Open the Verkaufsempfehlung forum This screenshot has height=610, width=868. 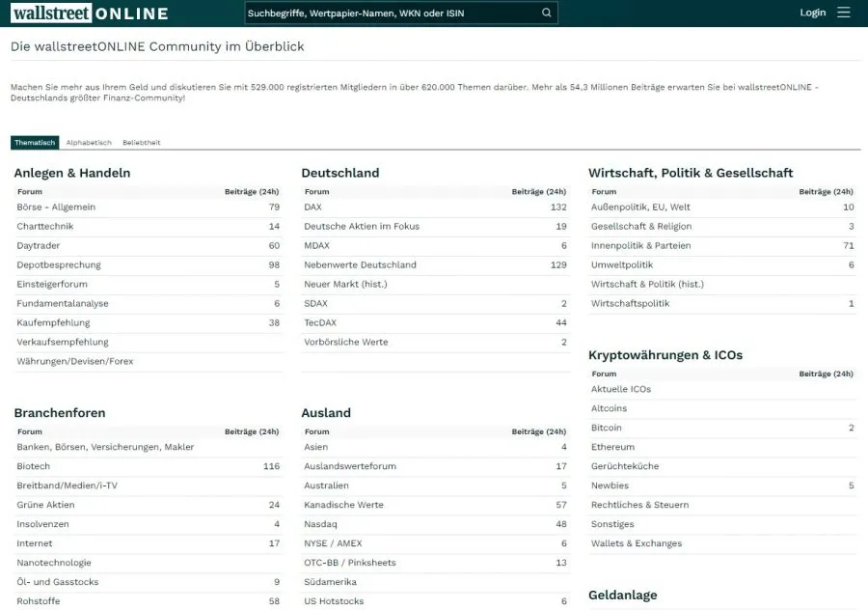(x=63, y=343)
